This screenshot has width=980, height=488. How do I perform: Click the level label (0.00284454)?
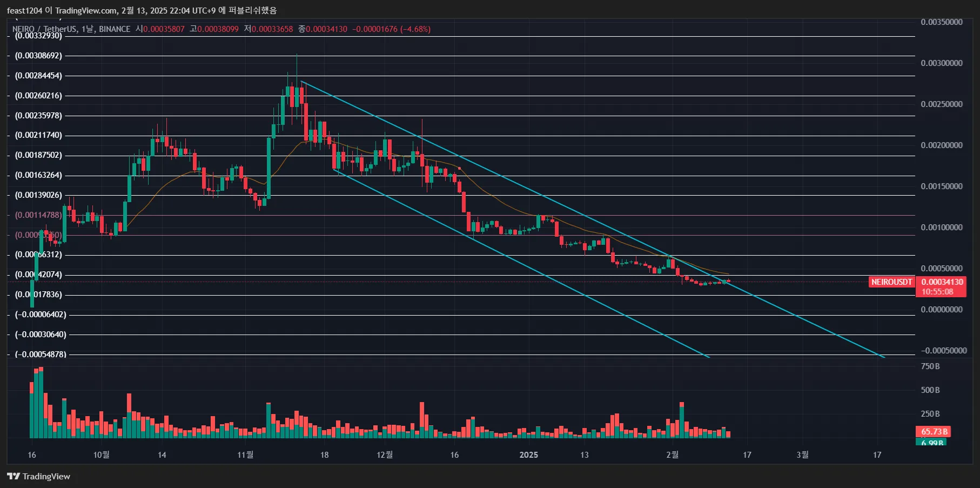point(38,76)
